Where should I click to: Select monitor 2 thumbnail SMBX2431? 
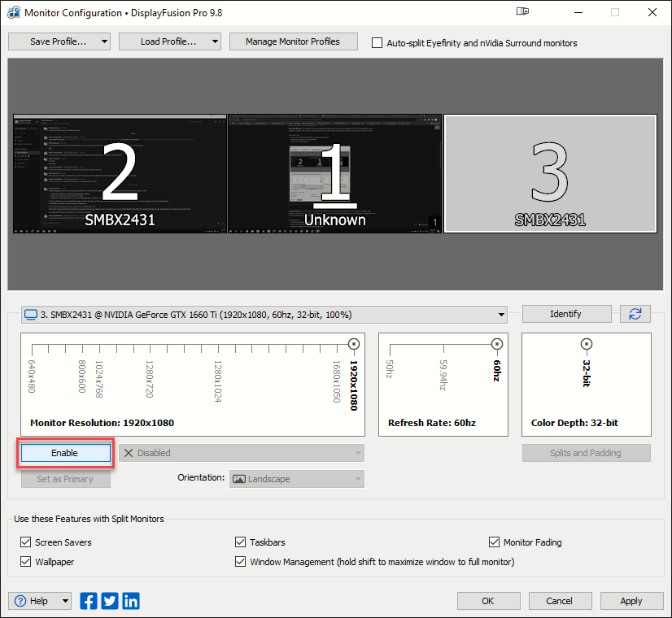point(119,174)
